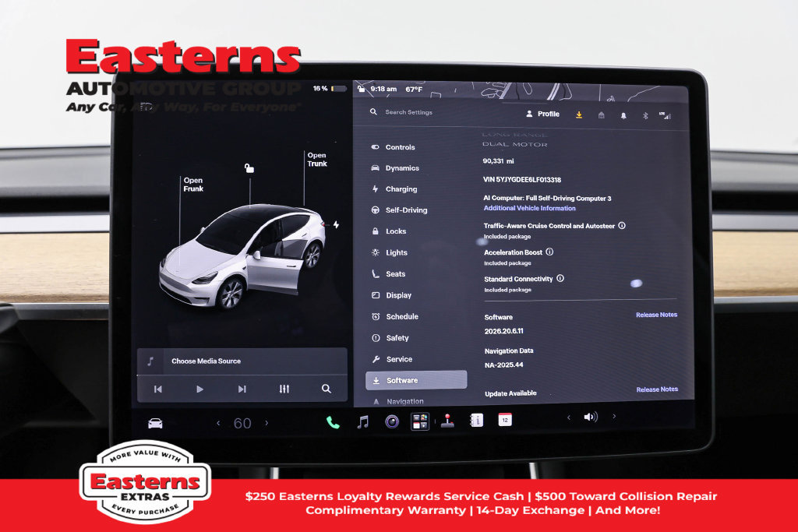Tap the HomeLink garage icon
The width and height of the screenshot is (798, 532).
pos(601,115)
